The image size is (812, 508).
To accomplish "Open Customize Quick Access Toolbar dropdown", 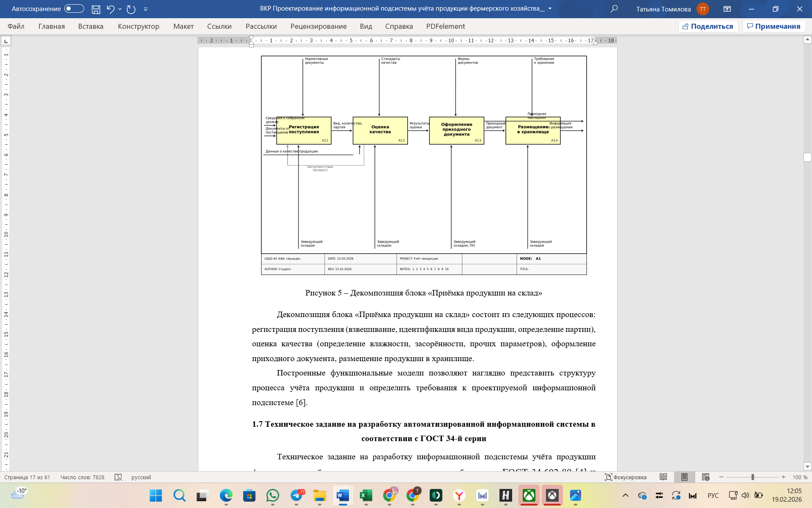I will (x=145, y=9).
